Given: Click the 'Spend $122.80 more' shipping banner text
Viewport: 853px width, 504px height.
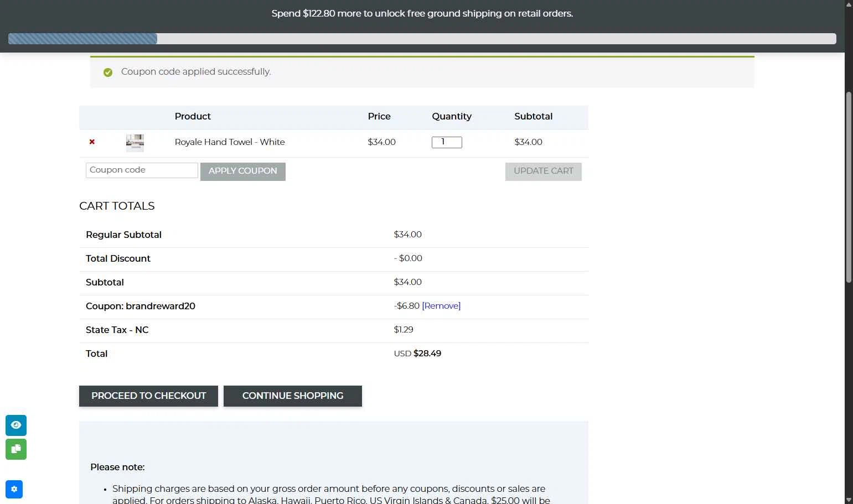Looking at the screenshot, I should [422, 13].
